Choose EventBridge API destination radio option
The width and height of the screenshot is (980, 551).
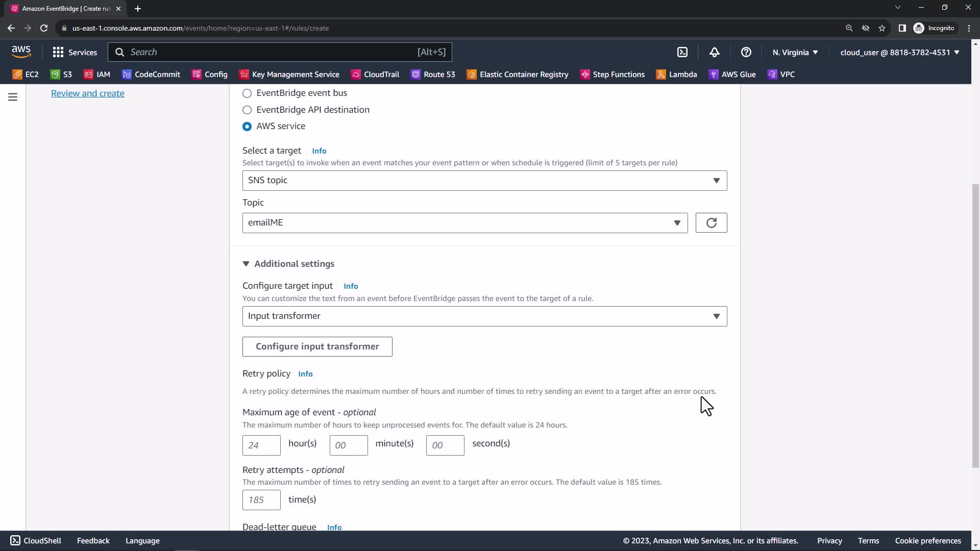click(247, 110)
